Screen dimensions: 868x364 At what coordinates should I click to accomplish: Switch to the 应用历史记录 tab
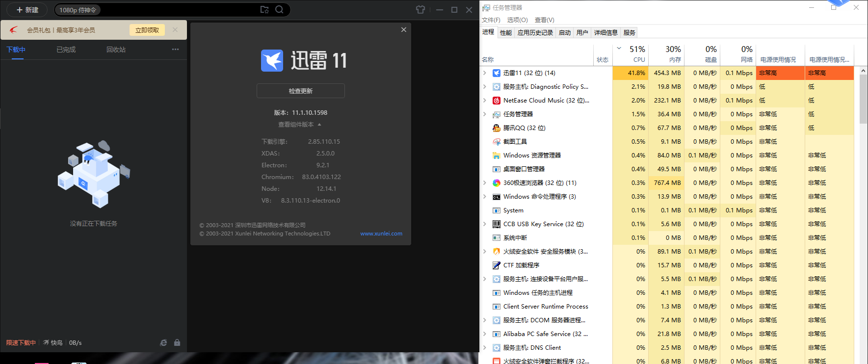(535, 33)
